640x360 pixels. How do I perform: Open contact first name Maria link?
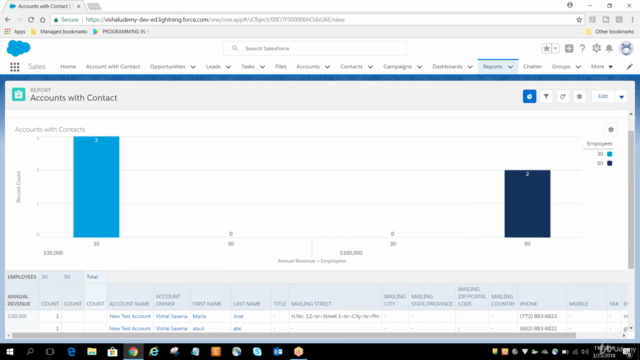[199, 316]
